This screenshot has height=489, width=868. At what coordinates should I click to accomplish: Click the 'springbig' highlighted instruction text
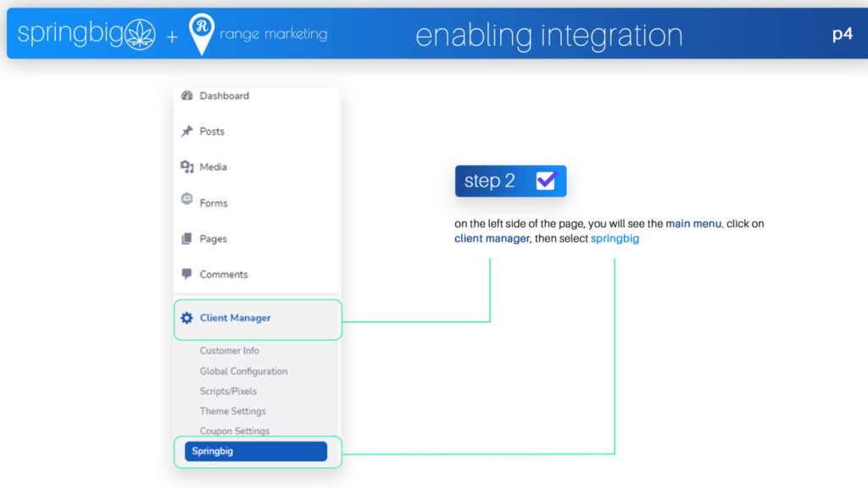(x=615, y=238)
